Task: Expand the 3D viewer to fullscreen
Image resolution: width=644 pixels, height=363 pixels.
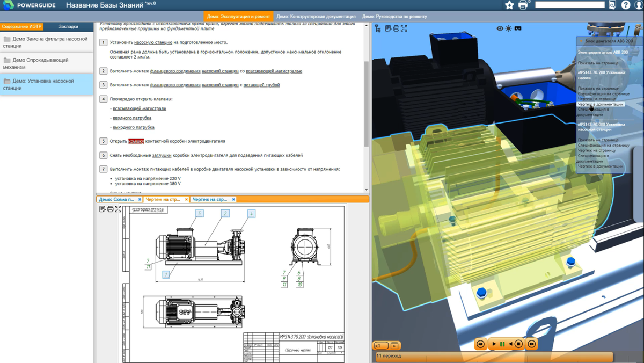Action: pyautogui.click(x=404, y=28)
